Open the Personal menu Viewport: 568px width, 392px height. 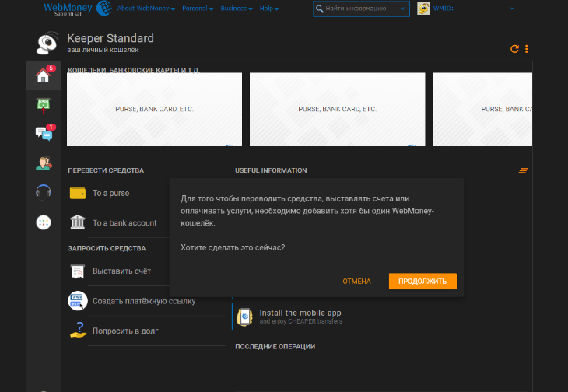point(198,9)
